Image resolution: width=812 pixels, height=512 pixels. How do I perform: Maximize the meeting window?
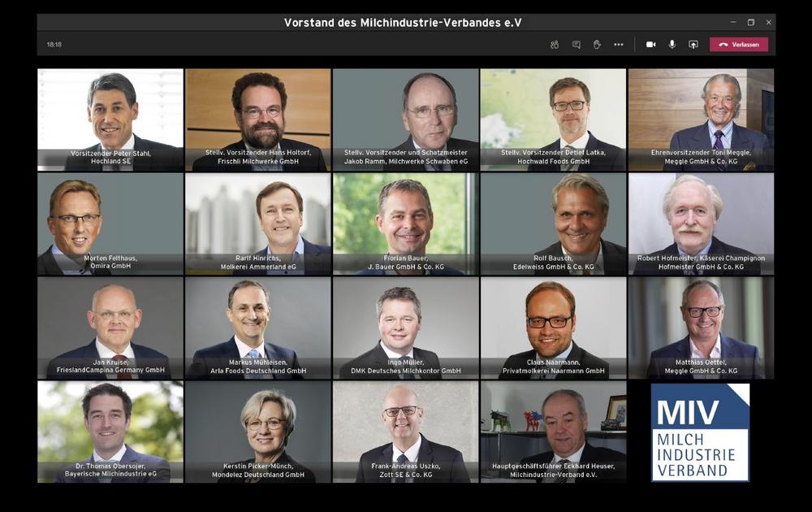tap(751, 22)
